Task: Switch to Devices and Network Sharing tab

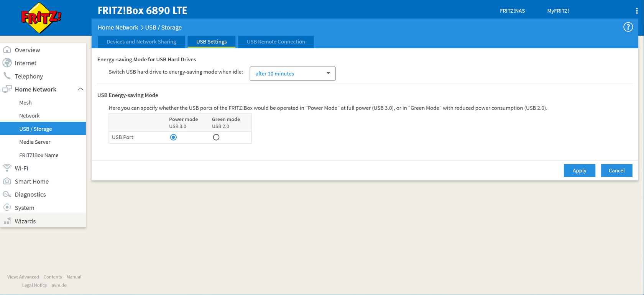Action: coord(141,42)
